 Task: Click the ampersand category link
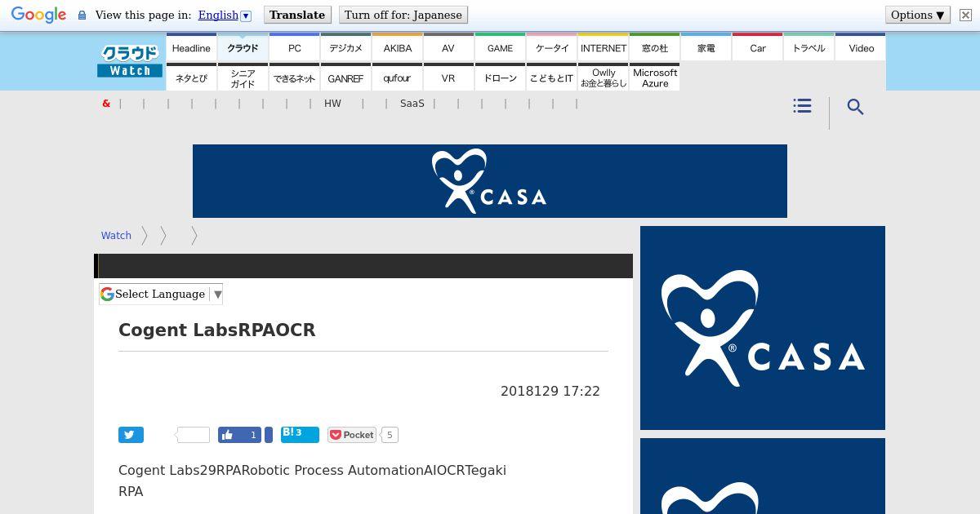coord(106,104)
